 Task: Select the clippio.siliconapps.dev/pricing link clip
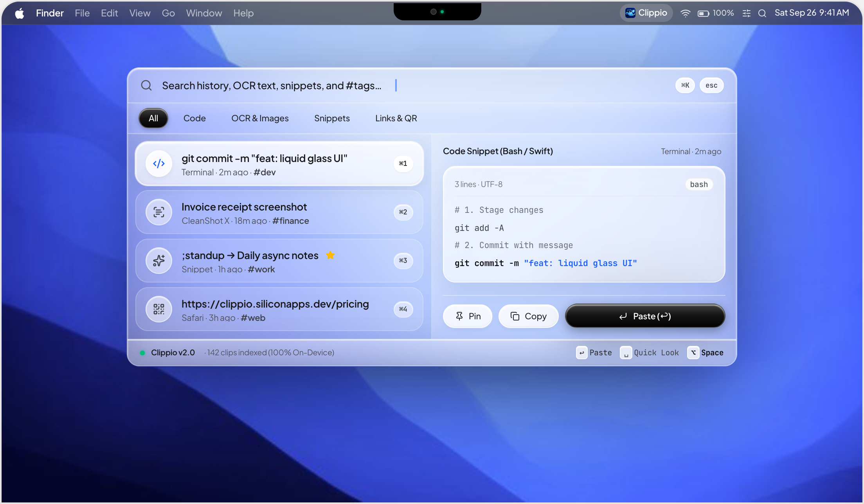pos(279,309)
